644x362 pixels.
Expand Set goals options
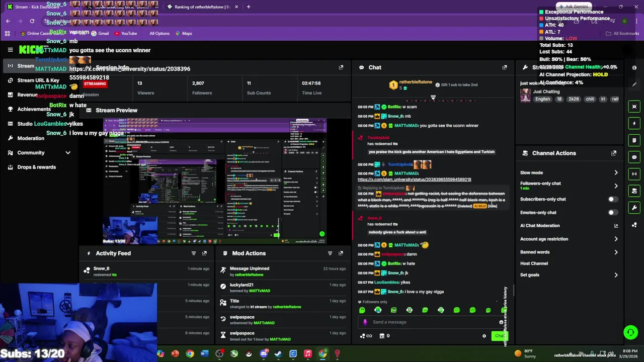pos(616,275)
